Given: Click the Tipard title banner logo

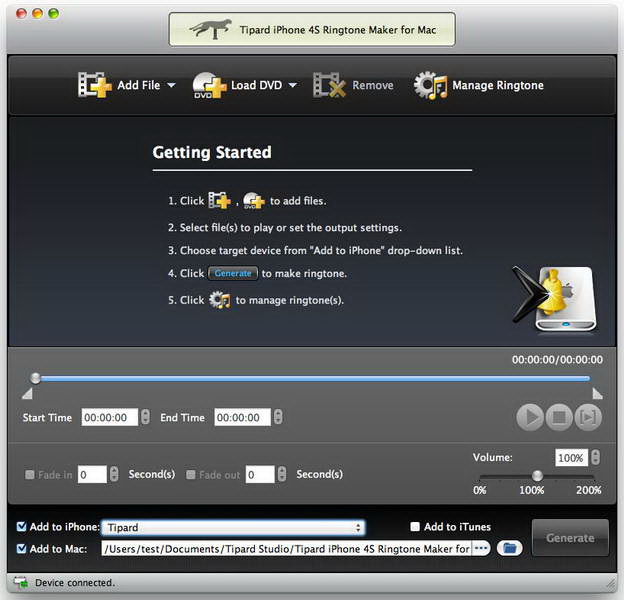Looking at the screenshot, I should [211, 29].
